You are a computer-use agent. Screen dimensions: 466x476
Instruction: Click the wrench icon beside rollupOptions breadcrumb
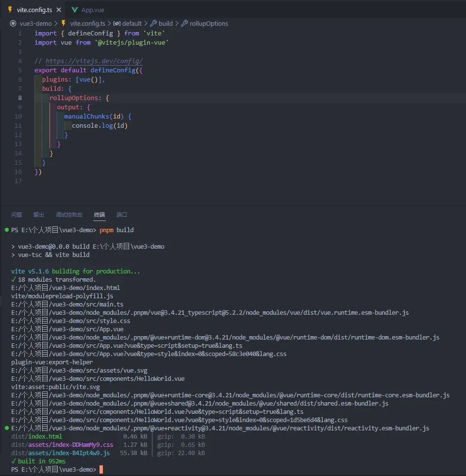point(184,23)
